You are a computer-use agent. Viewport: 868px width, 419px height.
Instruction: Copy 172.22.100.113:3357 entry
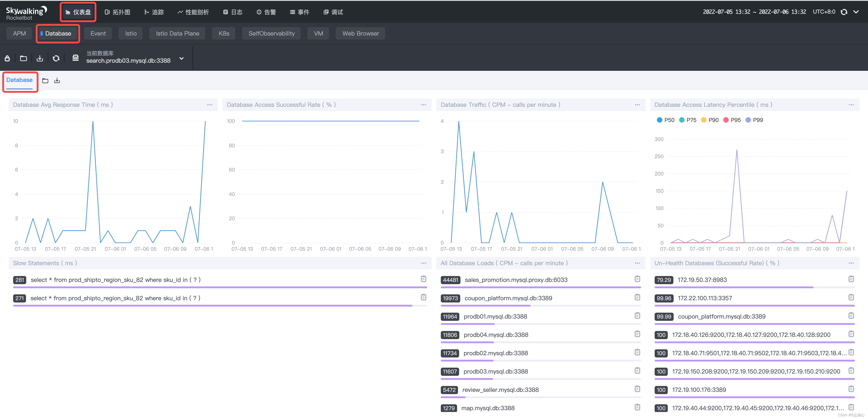tap(851, 297)
